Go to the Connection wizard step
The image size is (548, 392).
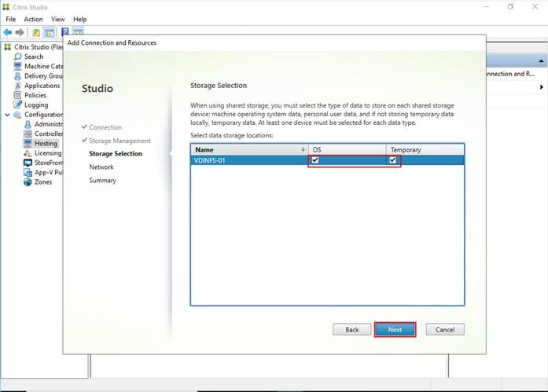click(105, 127)
